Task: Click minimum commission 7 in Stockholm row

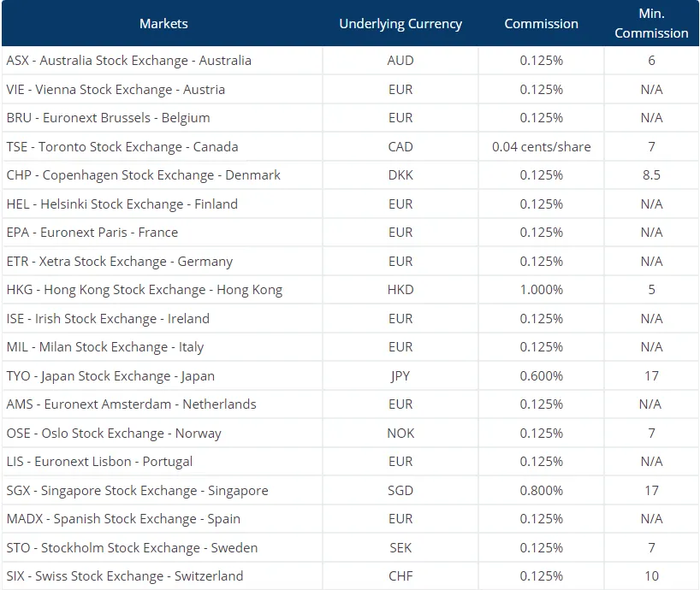Action: click(651, 547)
